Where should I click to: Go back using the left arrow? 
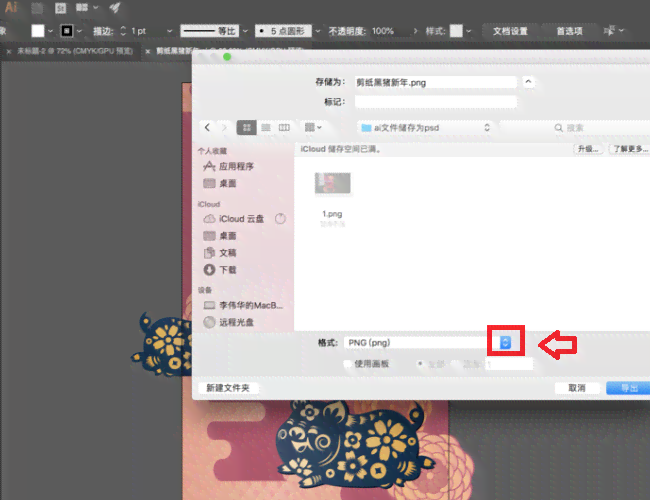click(207, 128)
